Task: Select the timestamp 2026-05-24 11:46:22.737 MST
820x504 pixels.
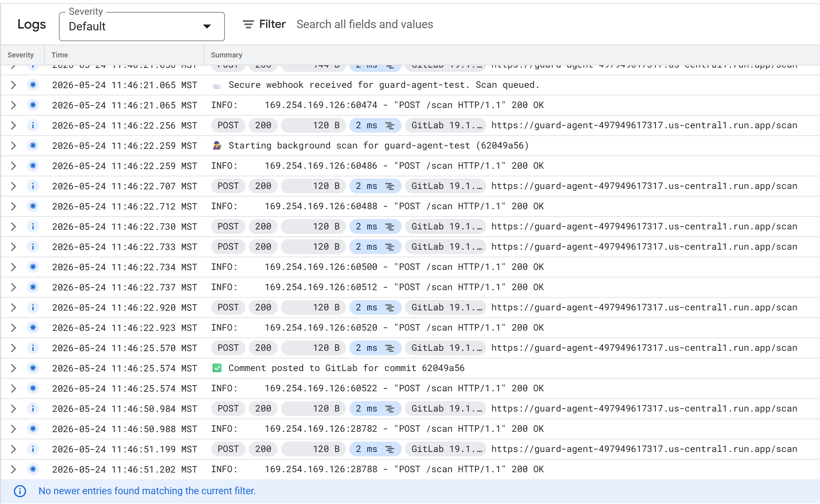Action: pos(125,287)
